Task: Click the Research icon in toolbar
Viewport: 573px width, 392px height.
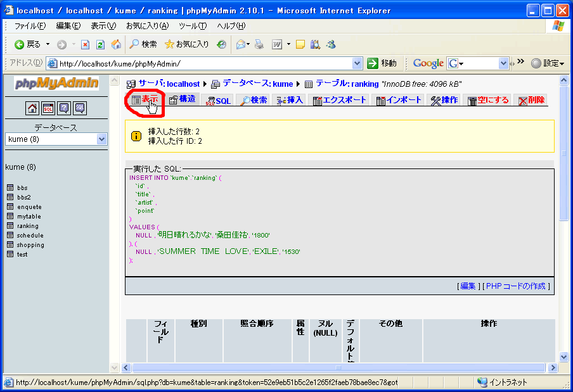Action: click(x=315, y=44)
